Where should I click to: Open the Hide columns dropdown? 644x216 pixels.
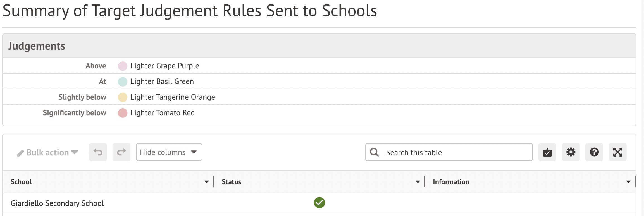pos(169,152)
